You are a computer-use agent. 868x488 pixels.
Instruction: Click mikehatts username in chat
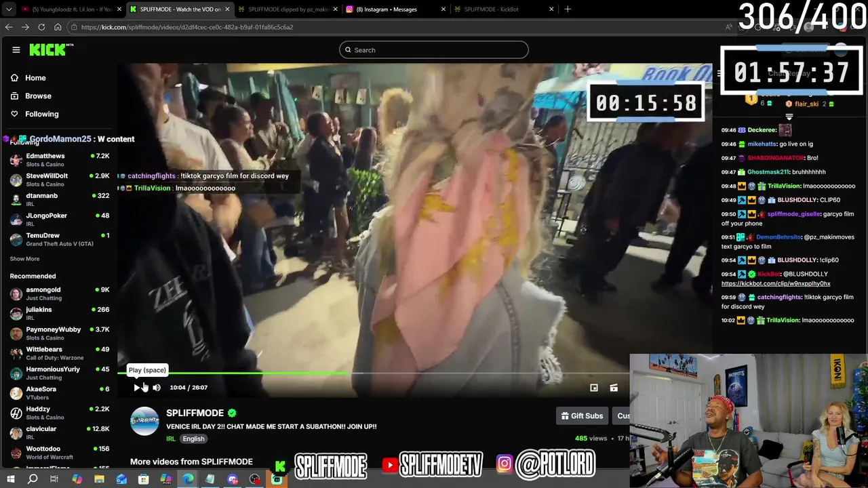[762, 144]
